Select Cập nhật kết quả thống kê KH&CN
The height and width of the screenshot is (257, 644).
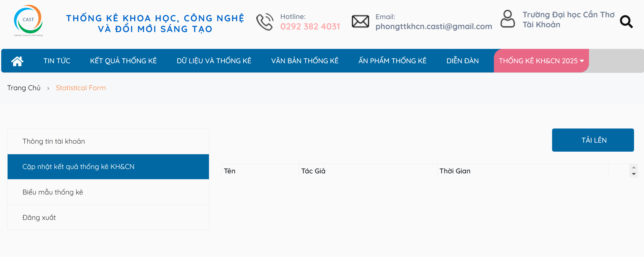[x=108, y=167]
